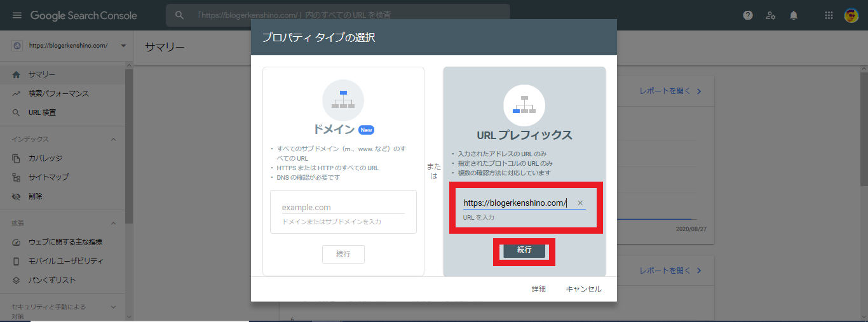Collapse the 拡張 section

click(x=114, y=223)
